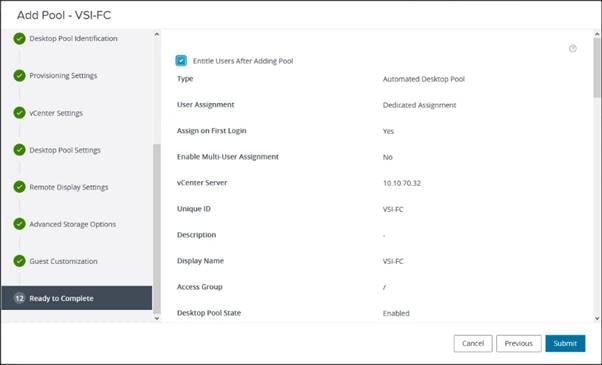Click green checkmark beside Desktop Pool Identification
The image size is (602, 365).
pos(19,38)
